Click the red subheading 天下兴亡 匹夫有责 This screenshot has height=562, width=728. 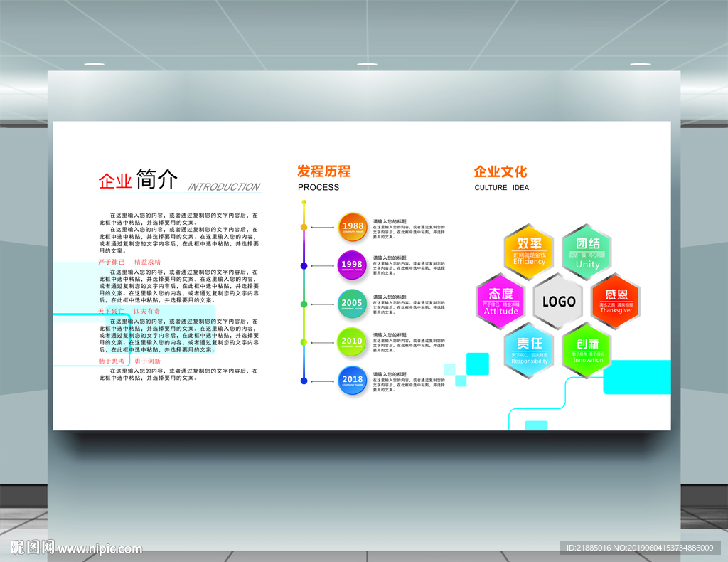129,311
